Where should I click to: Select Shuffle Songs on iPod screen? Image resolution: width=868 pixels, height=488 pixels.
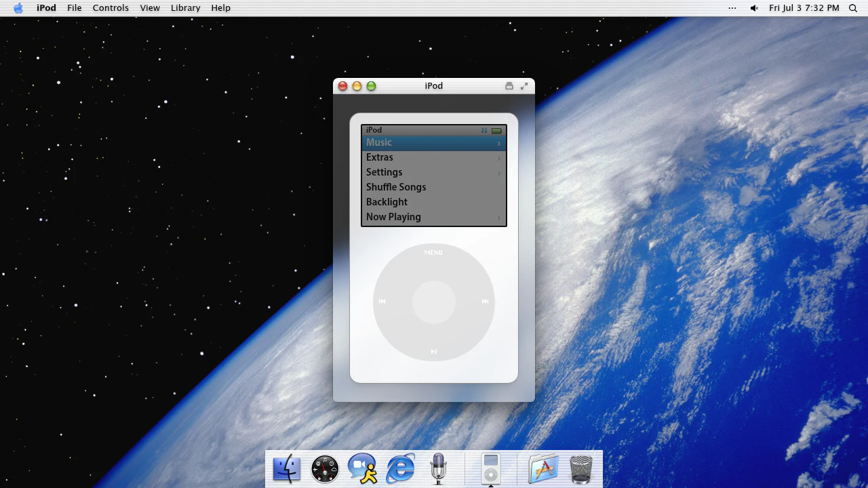[x=434, y=187]
